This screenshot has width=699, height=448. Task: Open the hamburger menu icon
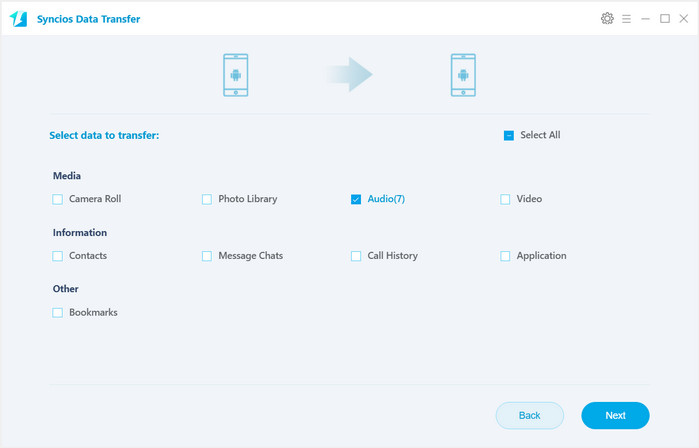pyautogui.click(x=626, y=19)
